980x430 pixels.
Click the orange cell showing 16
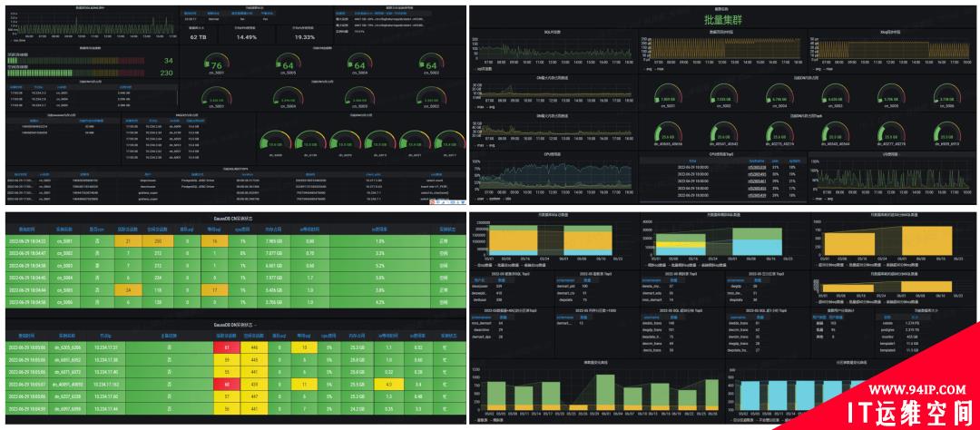[214, 241]
